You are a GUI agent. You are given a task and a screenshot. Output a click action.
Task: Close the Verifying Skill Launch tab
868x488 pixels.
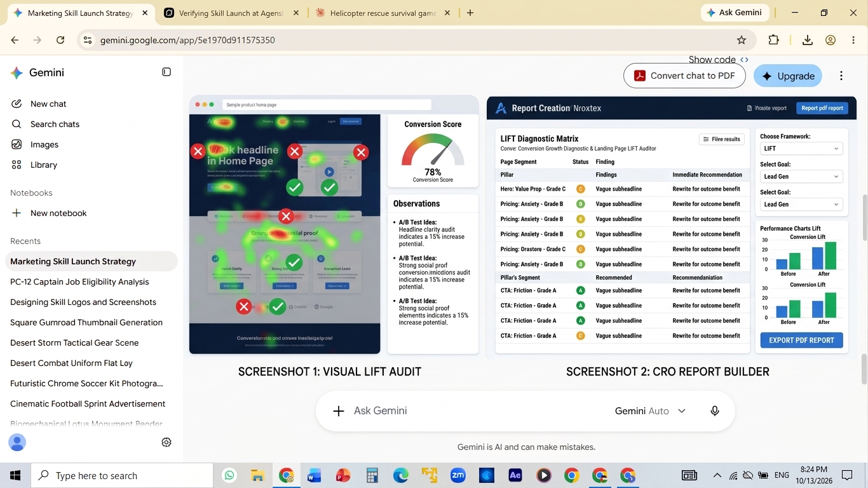[x=296, y=13]
